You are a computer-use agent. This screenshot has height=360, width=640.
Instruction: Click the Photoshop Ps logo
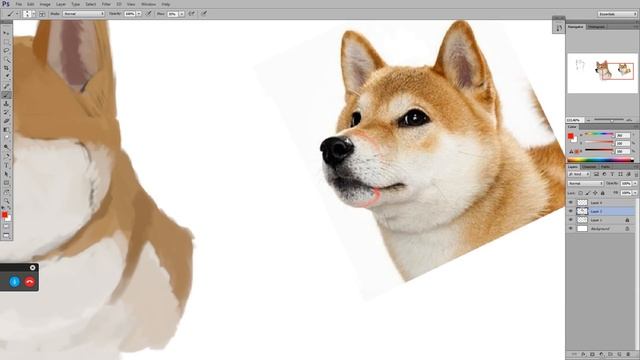coord(6,4)
